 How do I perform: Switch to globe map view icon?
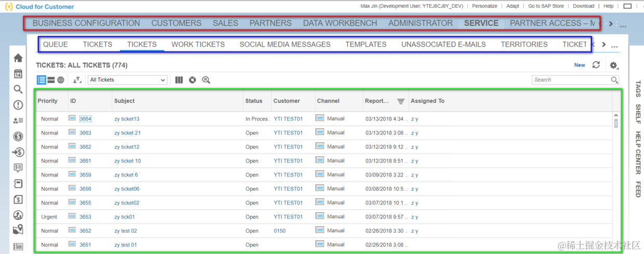pyautogui.click(x=61, y=80)
